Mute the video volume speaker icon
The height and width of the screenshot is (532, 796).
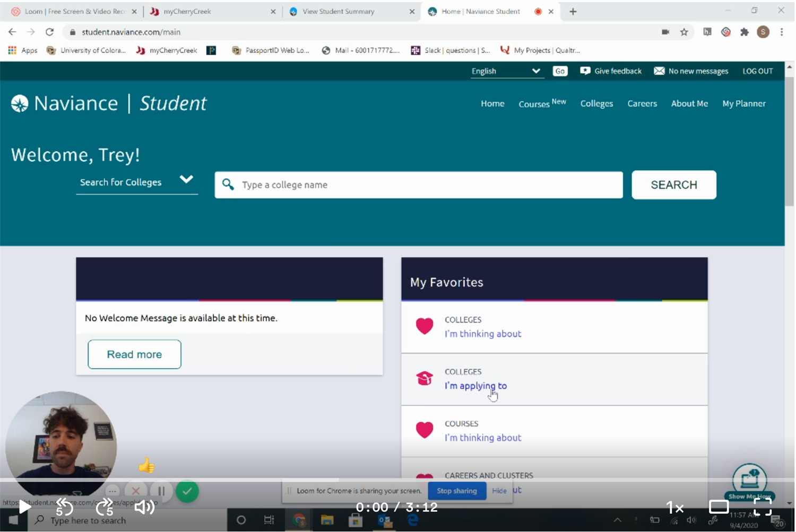(x=144, y=507)
